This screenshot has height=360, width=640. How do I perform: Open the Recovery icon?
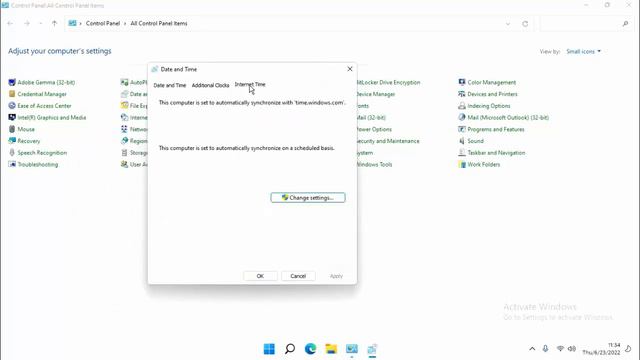12,141
